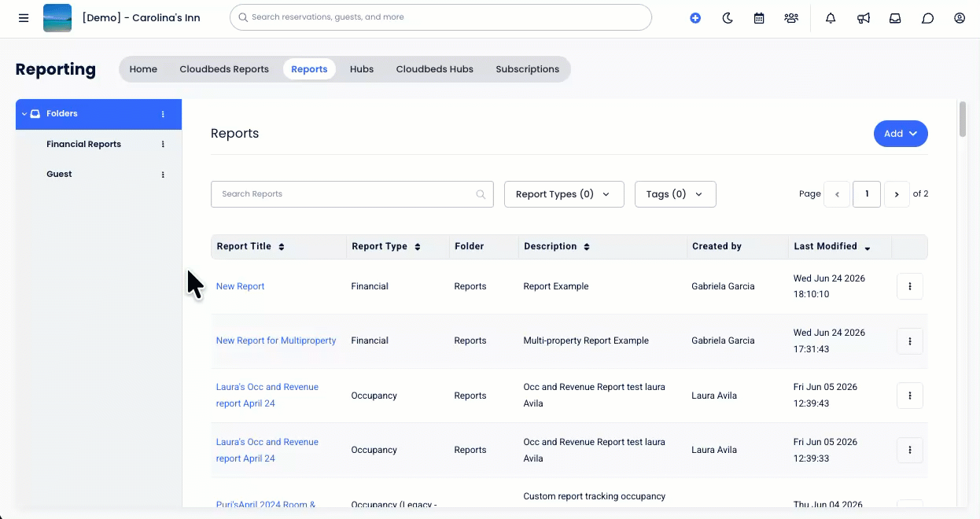980x519 pixels.
Task: Open notifications bell icon
Action: (831, 17)
